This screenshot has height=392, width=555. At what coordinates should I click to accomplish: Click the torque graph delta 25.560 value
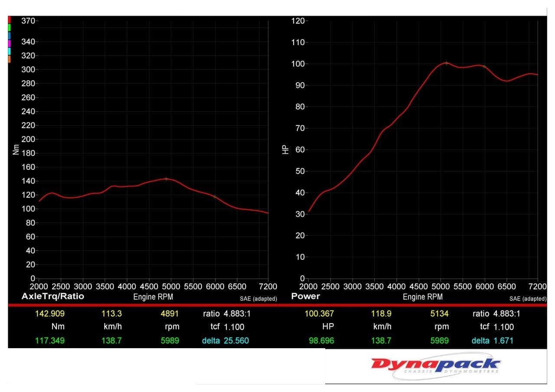236,341
